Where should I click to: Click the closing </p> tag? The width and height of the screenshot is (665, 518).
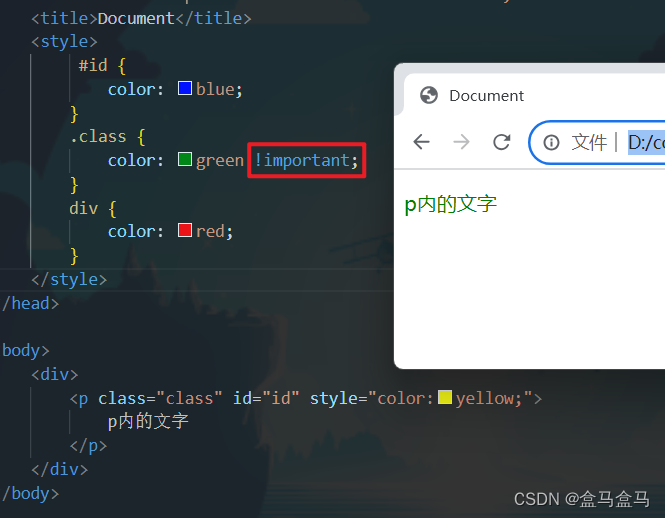point(88,445)
